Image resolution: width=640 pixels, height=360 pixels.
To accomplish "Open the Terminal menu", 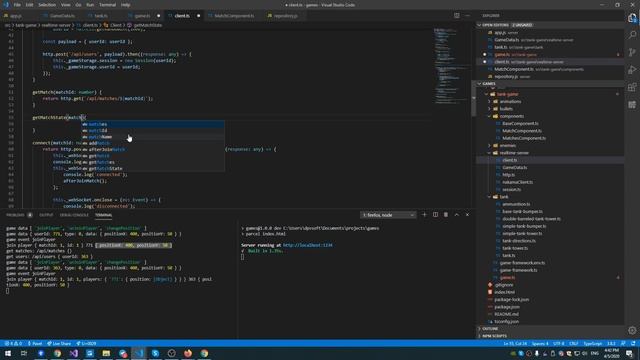I will (107, 5).
